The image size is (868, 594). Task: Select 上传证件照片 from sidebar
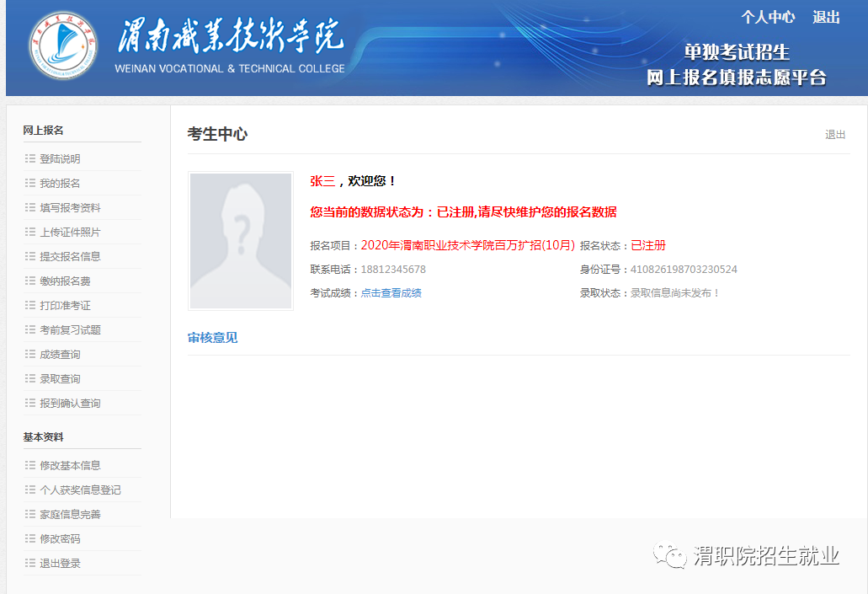tap(71, 233)
